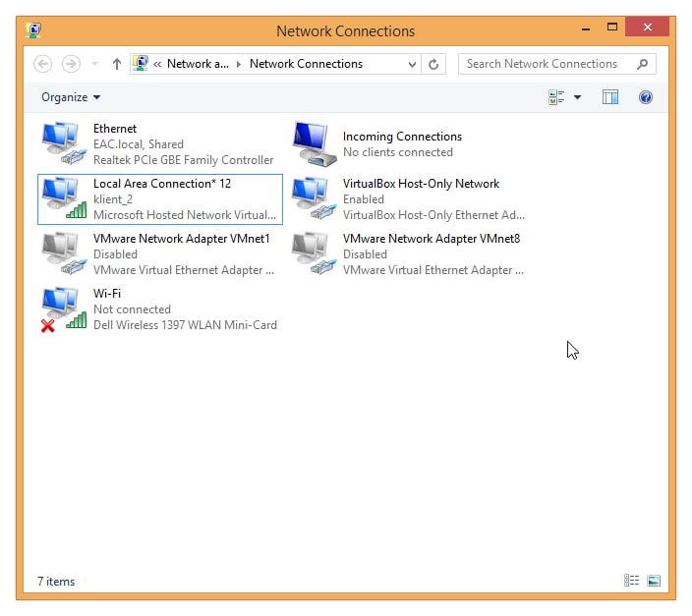The image size is (692, 616).
Task: Close the Network Connections window
Action: click(x=647, y=27)
